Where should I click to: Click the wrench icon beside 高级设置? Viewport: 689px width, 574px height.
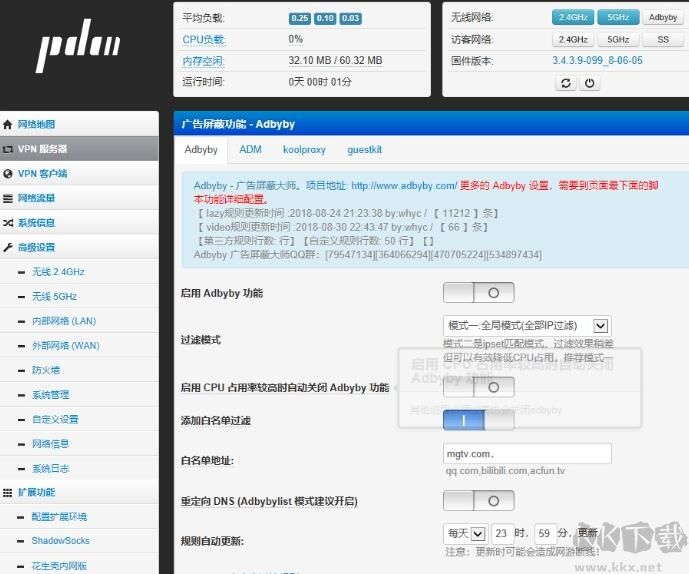tap(7, 247)
